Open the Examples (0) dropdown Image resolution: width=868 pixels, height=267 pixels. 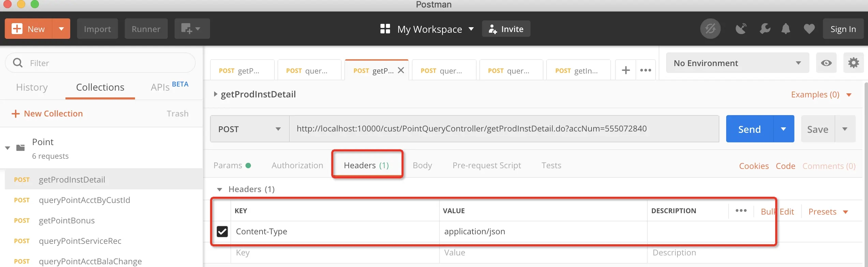click(x=821, y=94)
